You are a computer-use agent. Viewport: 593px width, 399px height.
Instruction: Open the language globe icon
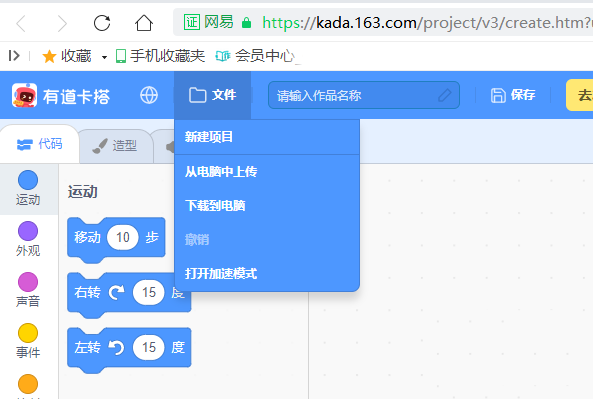click(x=149, y=95)
